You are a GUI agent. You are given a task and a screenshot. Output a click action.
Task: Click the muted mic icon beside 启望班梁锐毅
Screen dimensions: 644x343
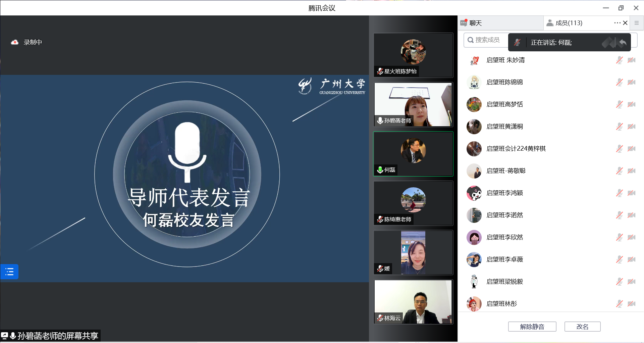(x=619, y=282)
